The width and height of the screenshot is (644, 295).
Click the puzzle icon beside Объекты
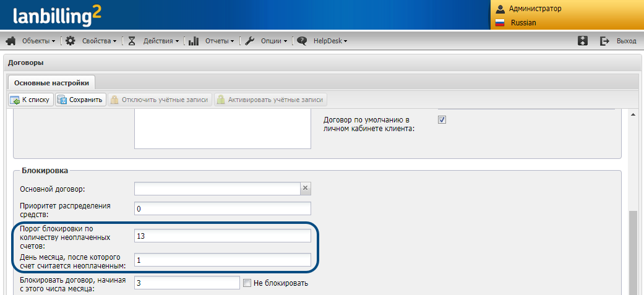[x=12, y=41]
